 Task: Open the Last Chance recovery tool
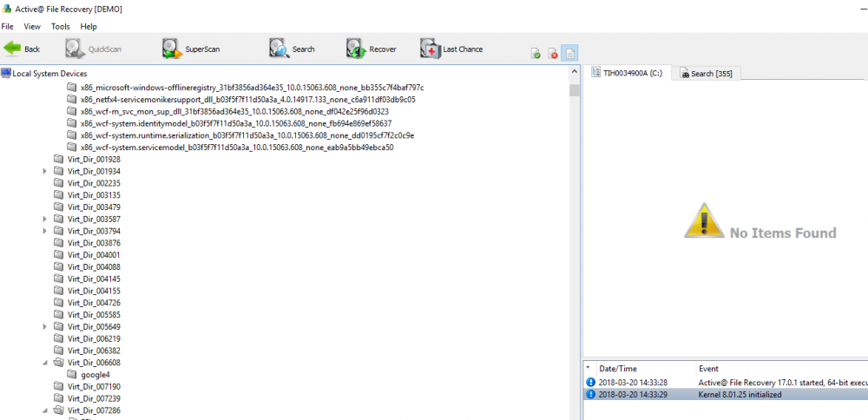[x=451, y=49]
